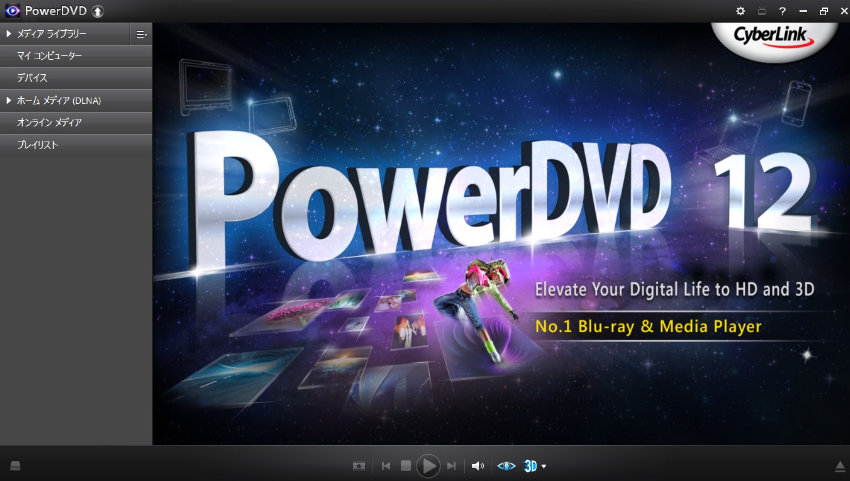Skip to next chapter

(x=451, y=466)
